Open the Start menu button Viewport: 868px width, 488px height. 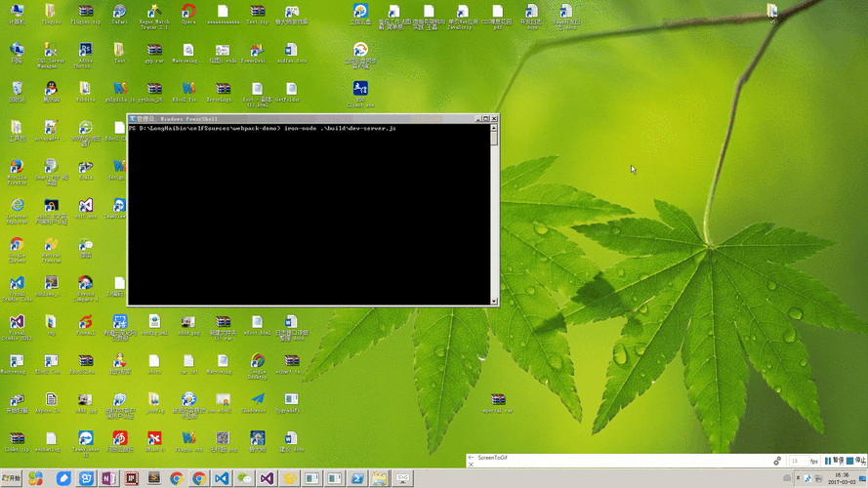pos(11,478)
